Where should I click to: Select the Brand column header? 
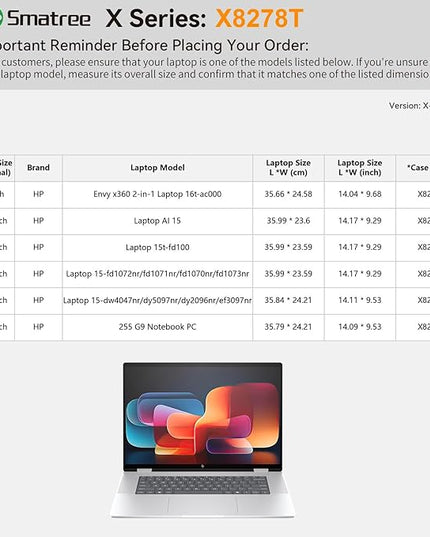click(x=38, y=167)
